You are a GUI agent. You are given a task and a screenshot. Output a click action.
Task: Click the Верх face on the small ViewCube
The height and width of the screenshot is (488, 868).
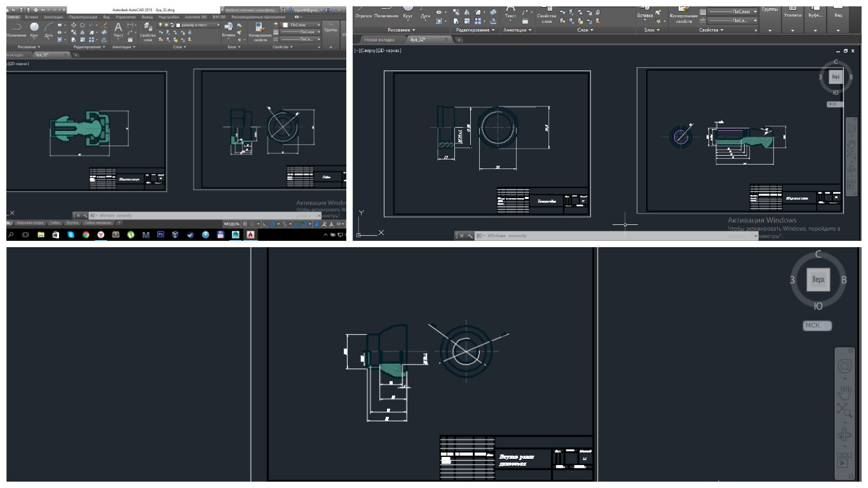click(x=836, y=77)
